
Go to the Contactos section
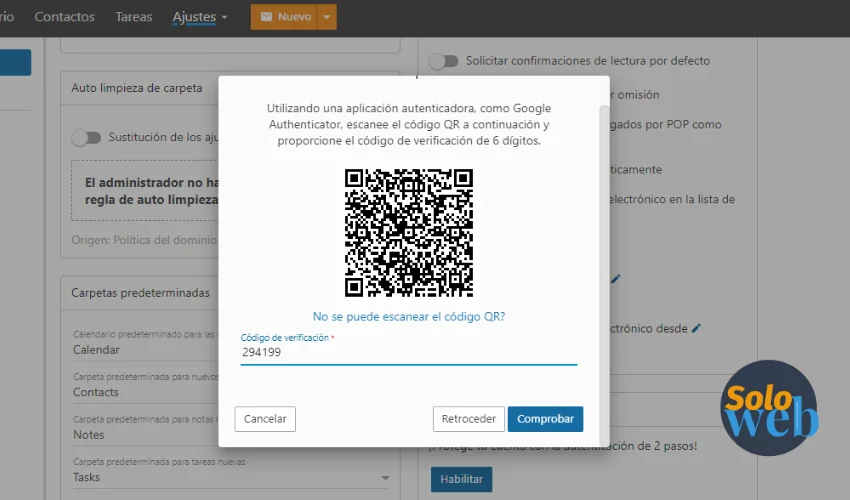[x=65, y=17]
